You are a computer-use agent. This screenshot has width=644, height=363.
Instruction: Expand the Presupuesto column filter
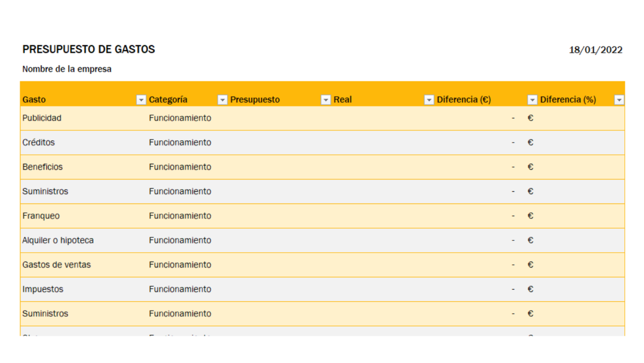click(x=325, y=100)
